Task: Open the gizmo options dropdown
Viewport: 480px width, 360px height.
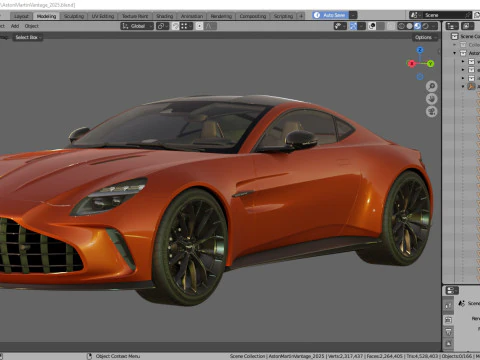Action: 362,26
